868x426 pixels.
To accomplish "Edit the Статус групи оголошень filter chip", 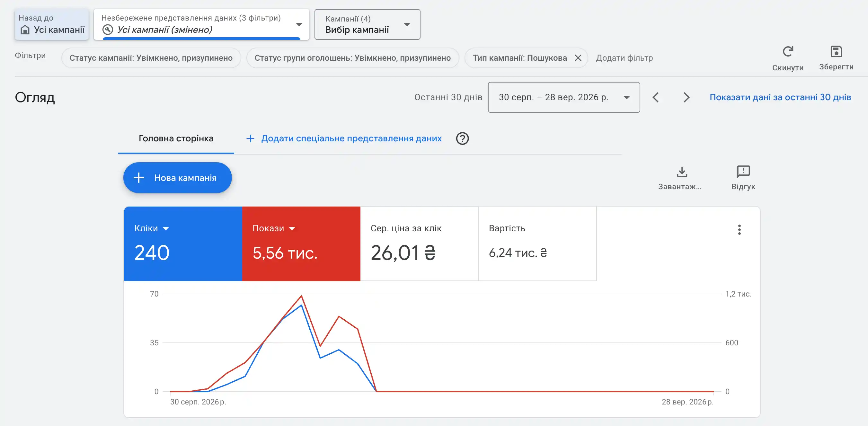I will 352,58.
